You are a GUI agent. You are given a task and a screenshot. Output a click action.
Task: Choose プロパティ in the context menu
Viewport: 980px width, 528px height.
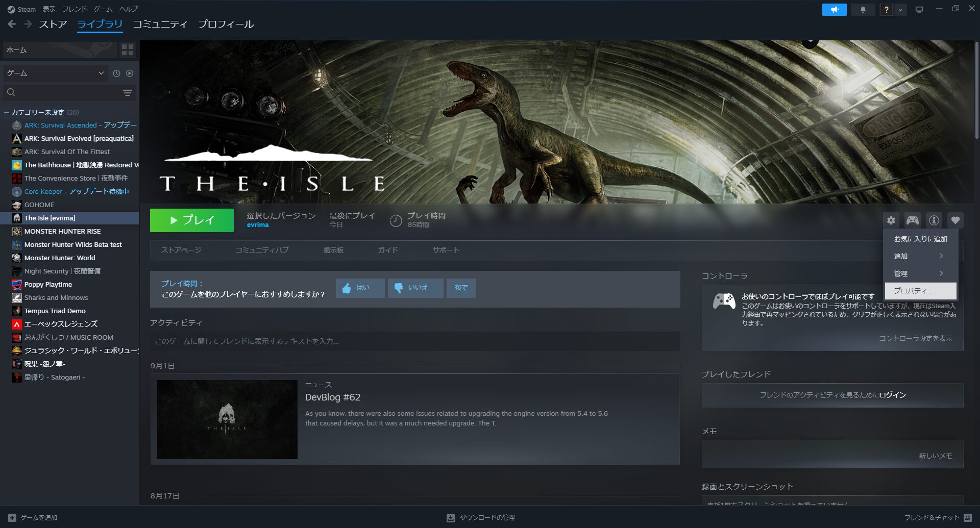tap(920, 291)
